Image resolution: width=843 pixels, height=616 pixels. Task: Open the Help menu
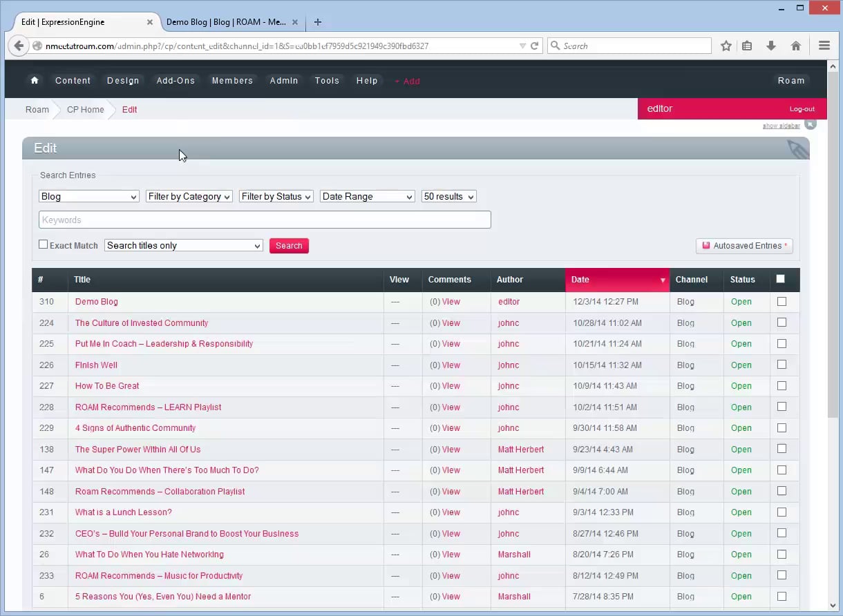[367, 81]
